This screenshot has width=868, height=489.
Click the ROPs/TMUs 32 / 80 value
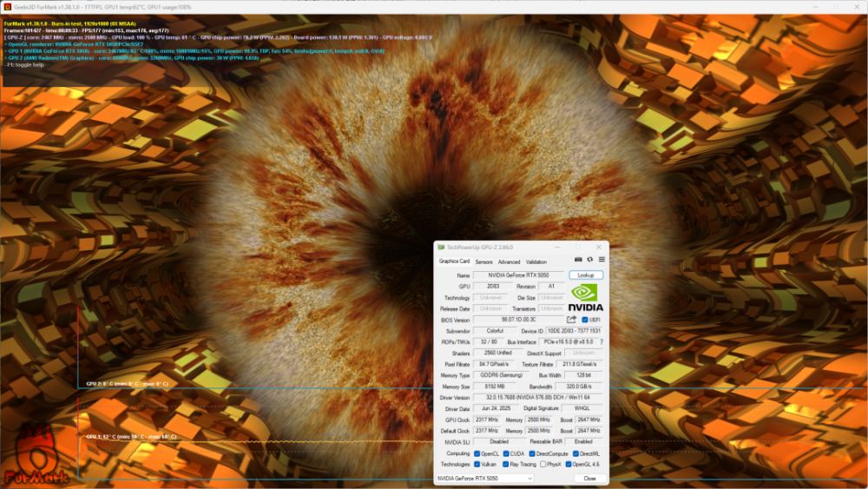point(488,342)
